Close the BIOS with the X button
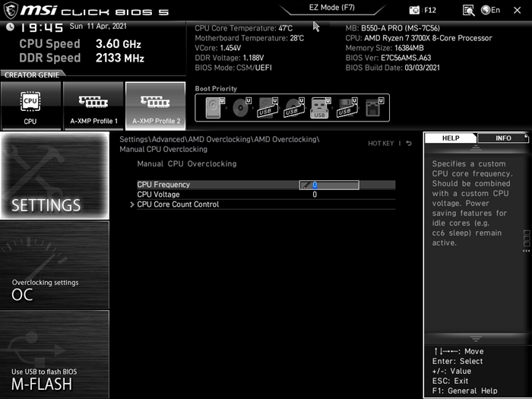The image size is (532, 399). pos(517,11)
